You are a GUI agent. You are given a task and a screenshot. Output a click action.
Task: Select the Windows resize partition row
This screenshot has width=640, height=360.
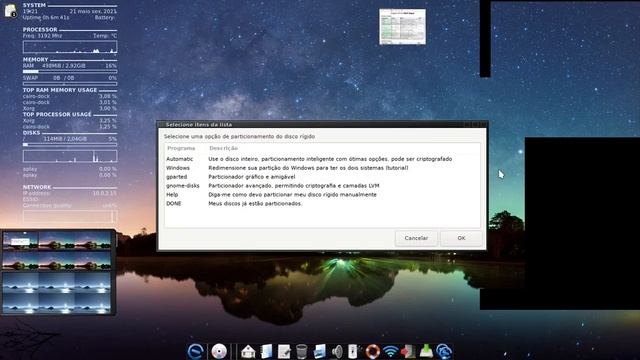point(322,168)
